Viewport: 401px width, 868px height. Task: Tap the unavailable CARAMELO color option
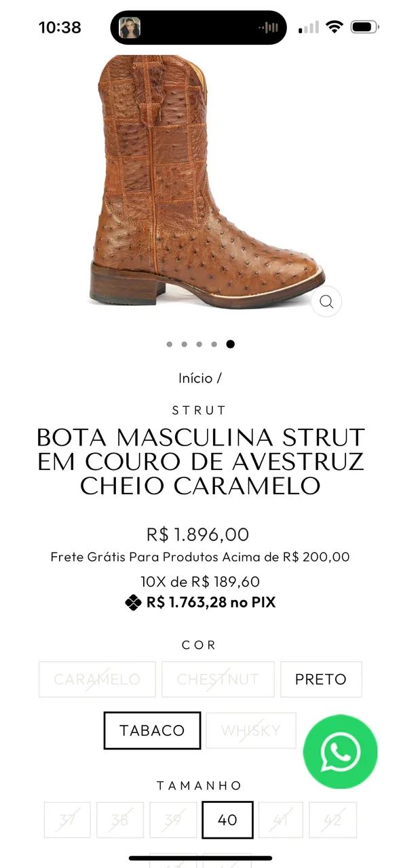96,679
